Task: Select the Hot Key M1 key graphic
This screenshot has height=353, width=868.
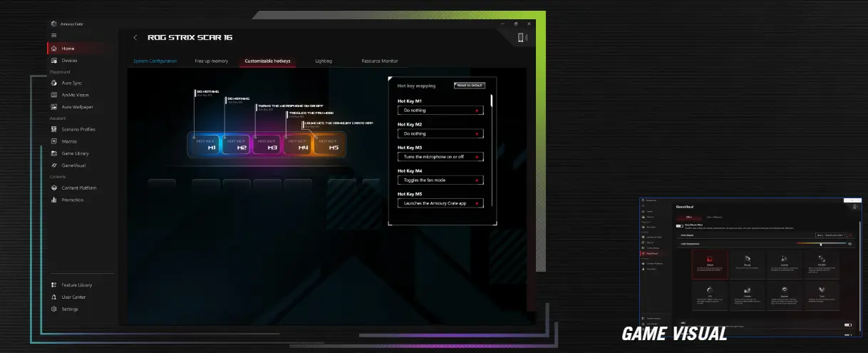Action: tap(206, 145)
